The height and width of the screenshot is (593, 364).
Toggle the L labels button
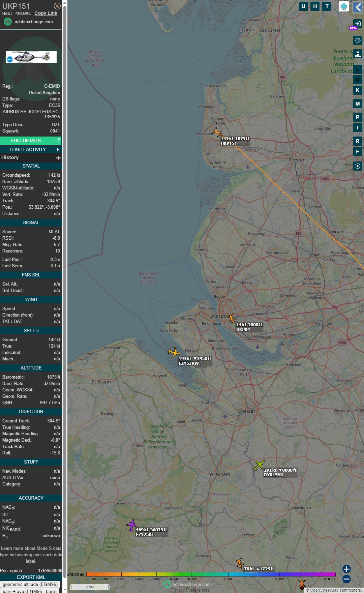point(358,69)
